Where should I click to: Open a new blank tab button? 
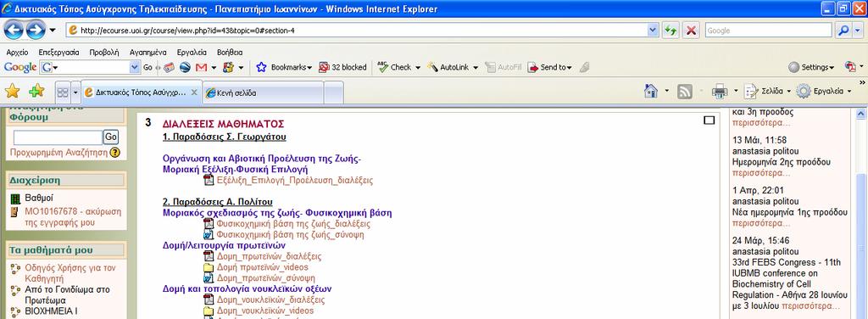333,92
